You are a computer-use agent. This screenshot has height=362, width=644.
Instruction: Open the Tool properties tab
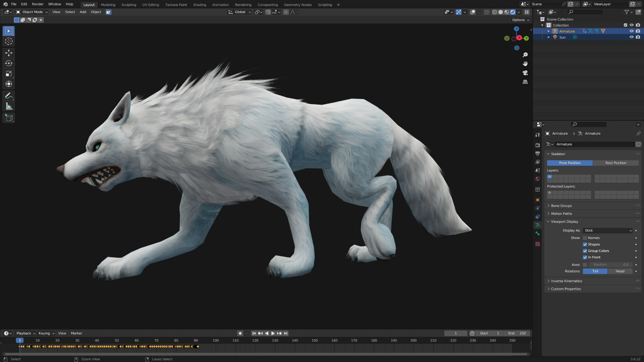[x=538, y=135]
